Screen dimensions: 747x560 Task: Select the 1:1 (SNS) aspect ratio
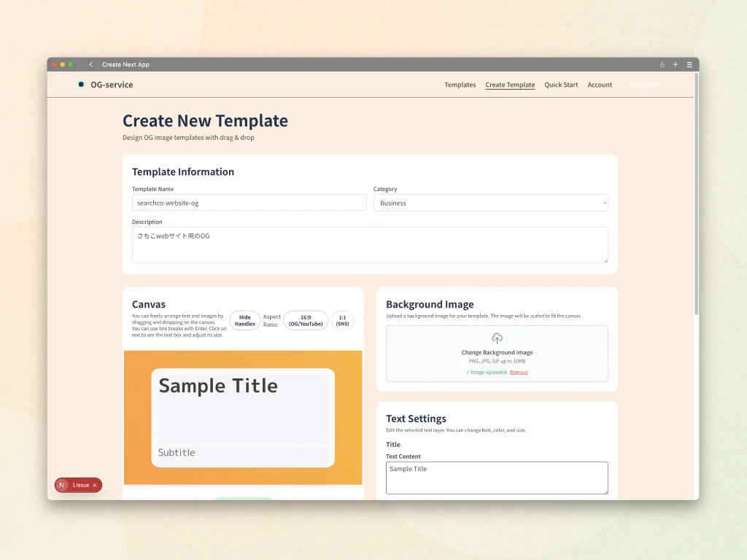coord(342,321)
